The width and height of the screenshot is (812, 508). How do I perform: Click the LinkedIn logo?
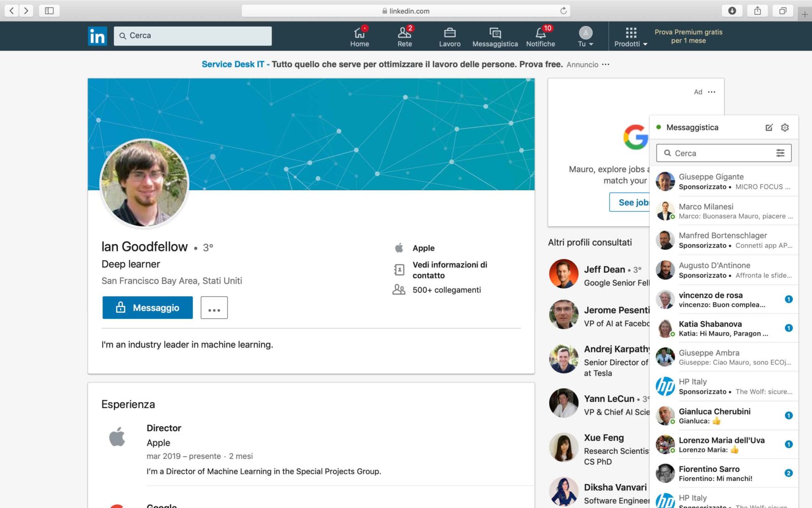97,36
